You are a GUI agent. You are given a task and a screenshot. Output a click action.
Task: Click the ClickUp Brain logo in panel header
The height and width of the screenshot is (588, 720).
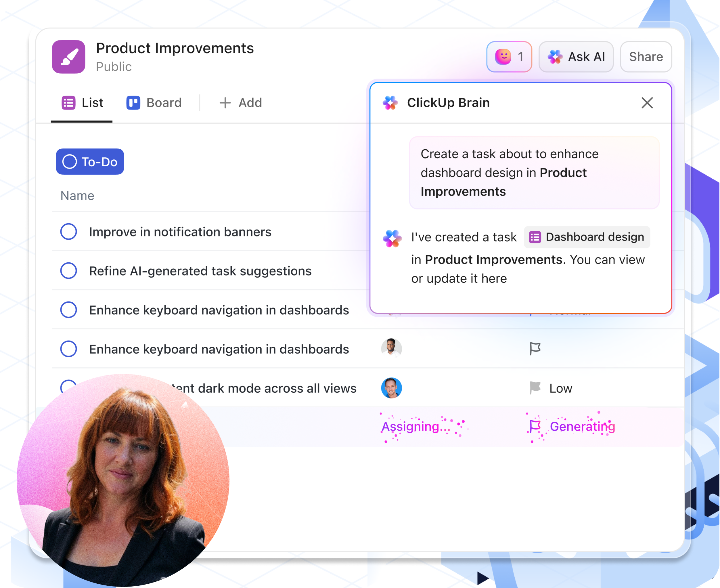coord(390,103)
